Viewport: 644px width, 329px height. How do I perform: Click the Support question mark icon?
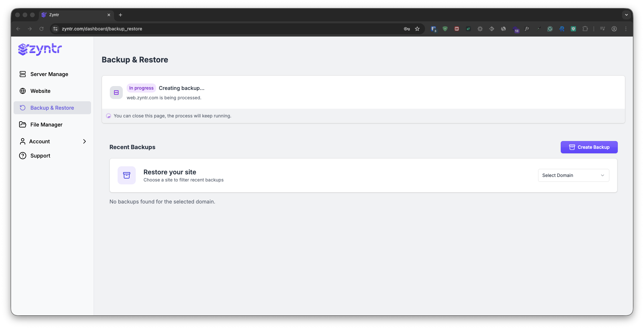22,156
